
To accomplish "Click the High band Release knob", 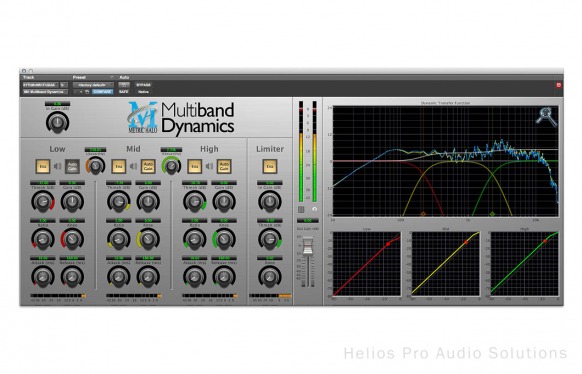I will tap(224, 277).
